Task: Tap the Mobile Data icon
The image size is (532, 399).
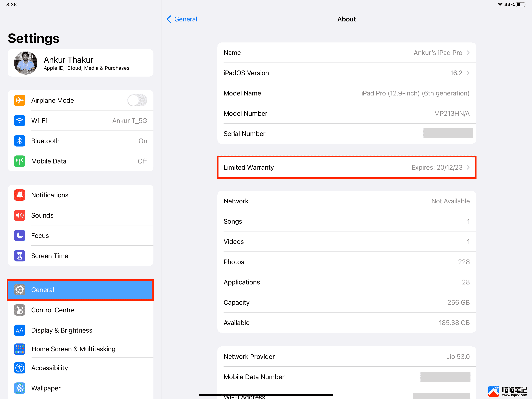Action: pyautogui.click(x=20, y=161)
